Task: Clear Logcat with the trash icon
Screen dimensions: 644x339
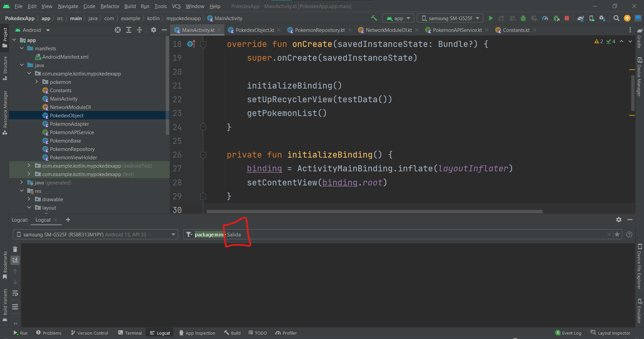Action: click(15, 249)
